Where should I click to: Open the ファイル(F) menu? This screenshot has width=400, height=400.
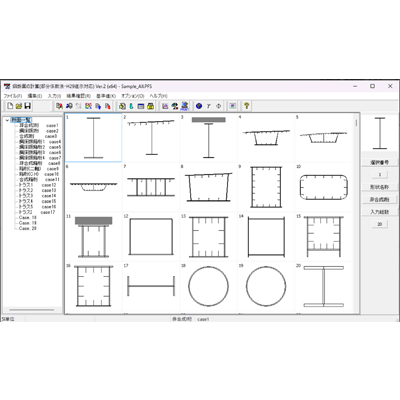13,96
